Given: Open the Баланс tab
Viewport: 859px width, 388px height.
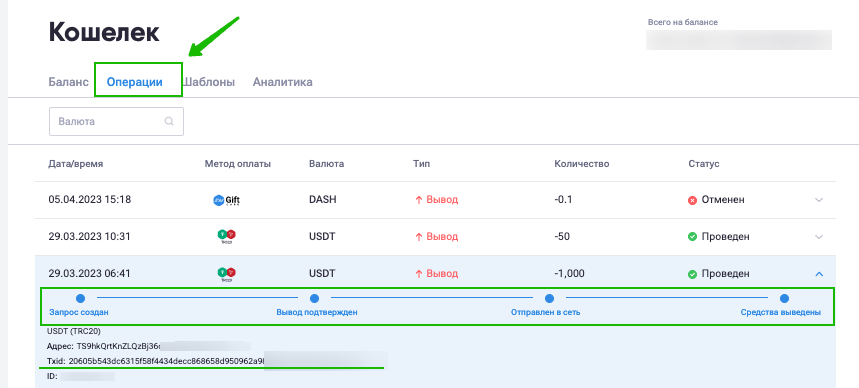Looking at the screenshot, I should [x=68, y=82].
